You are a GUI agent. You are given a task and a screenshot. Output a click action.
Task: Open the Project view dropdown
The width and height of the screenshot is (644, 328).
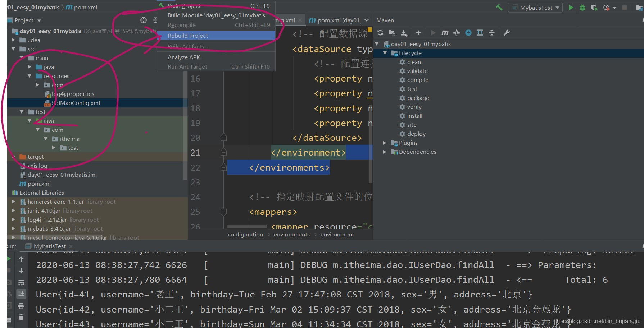[39, 20]
